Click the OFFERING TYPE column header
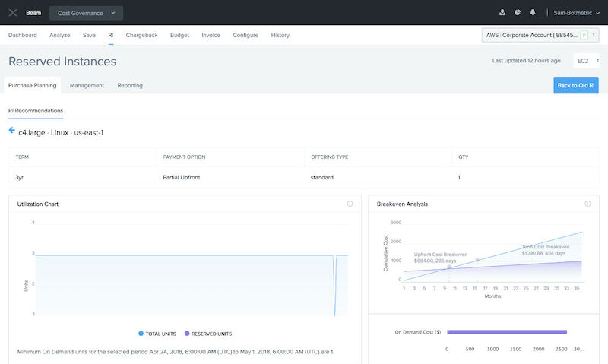Screen dimensions: 608x364 click(330, 157)
